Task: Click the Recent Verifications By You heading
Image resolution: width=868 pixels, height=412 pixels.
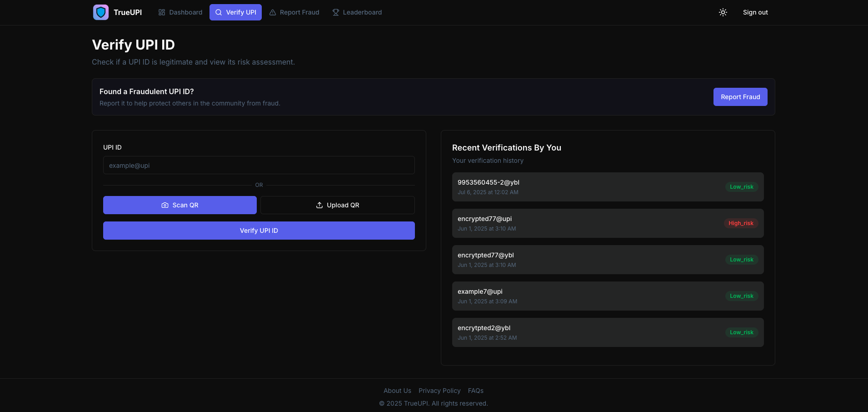Action: pos(507,148)
